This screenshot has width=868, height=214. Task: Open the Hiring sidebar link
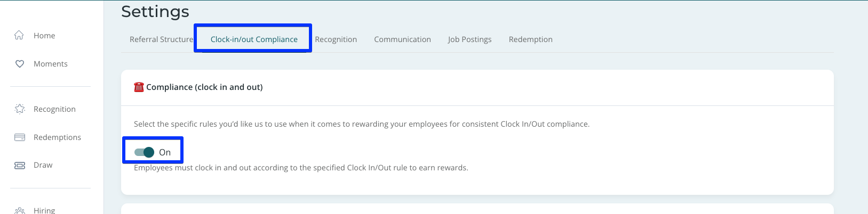(x=44, y=210)
